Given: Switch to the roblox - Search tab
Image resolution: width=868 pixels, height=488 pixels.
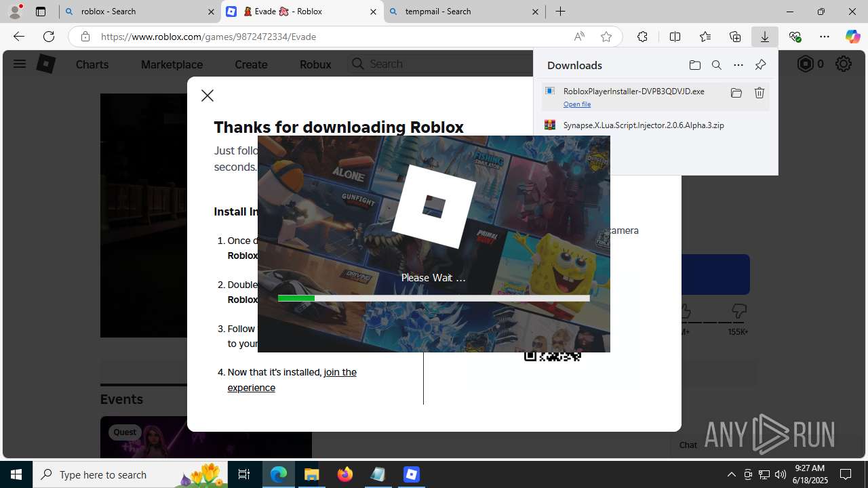Looking at the screenshot, I should pos(140,12).
